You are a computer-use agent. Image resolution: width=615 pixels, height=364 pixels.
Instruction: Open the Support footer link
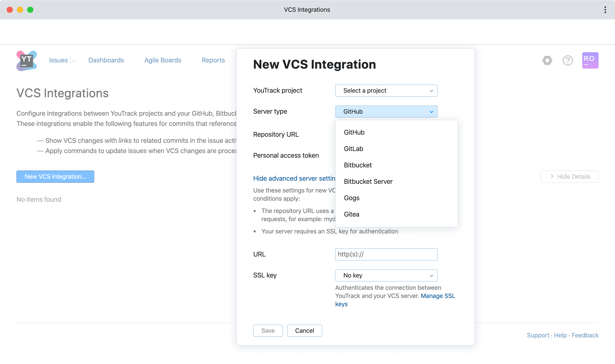[538, 335]
